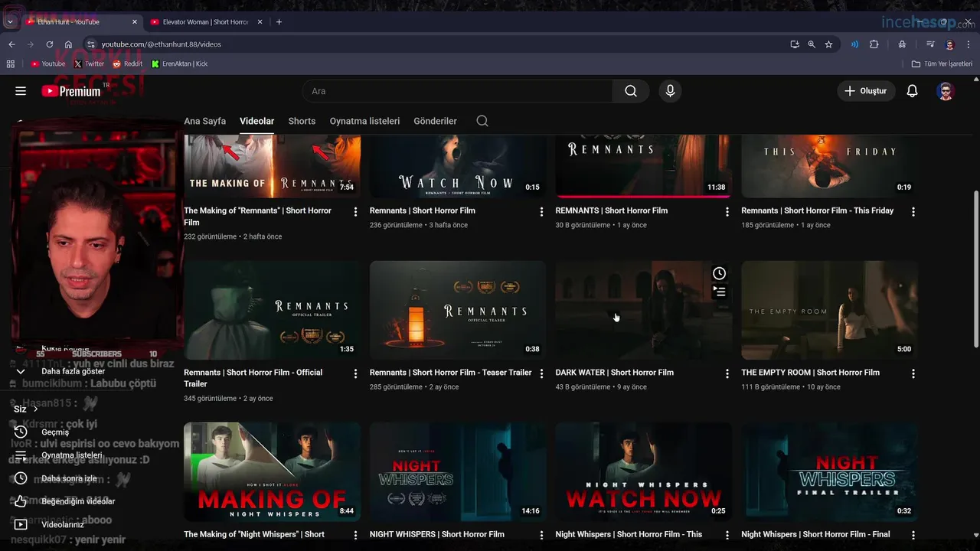Go back in browser history
980x551 pixels.
coord(11,44)
